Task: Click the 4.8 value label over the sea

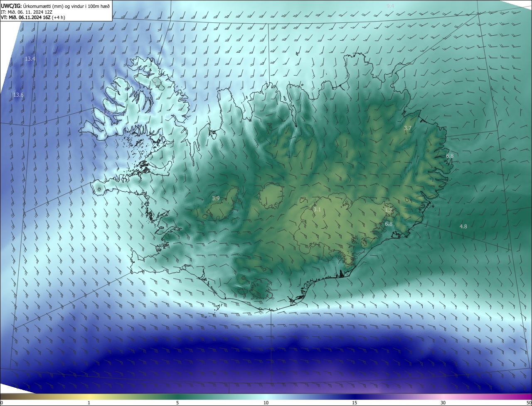Action: [x=463, y=227]
